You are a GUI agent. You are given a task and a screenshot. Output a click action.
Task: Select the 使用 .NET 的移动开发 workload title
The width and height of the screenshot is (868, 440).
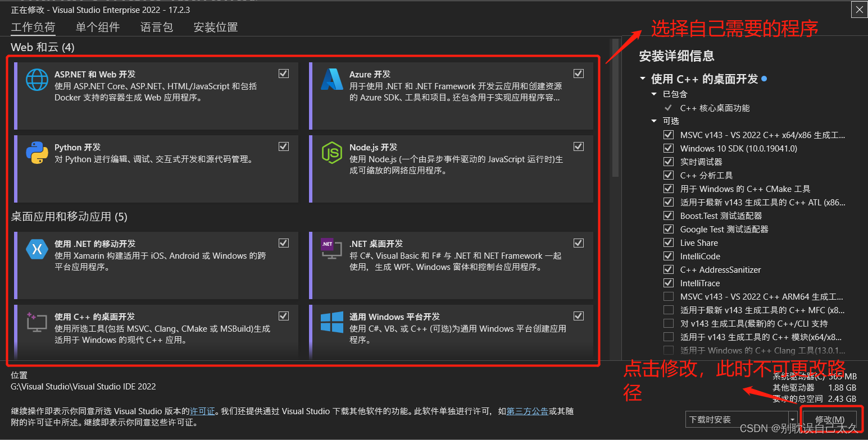tap(95, 244)
